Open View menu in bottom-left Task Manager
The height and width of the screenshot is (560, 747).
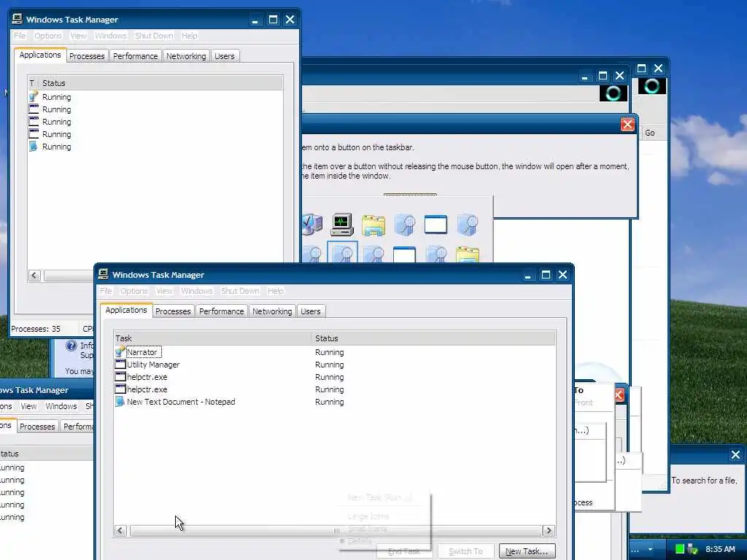click(28, 406)
